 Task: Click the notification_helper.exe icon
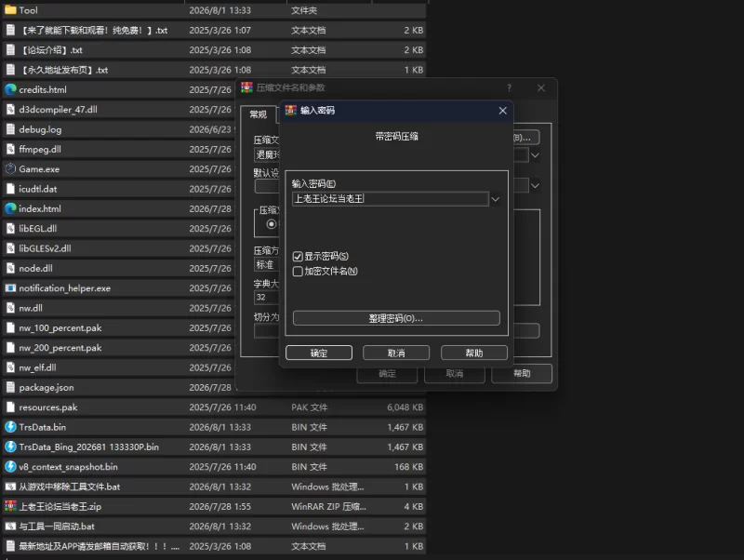click(x=10, y=287)
